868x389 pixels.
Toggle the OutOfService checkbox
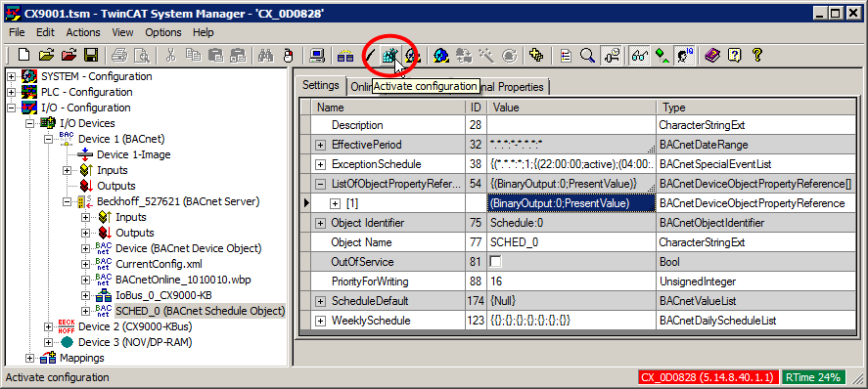click(496, 262)
